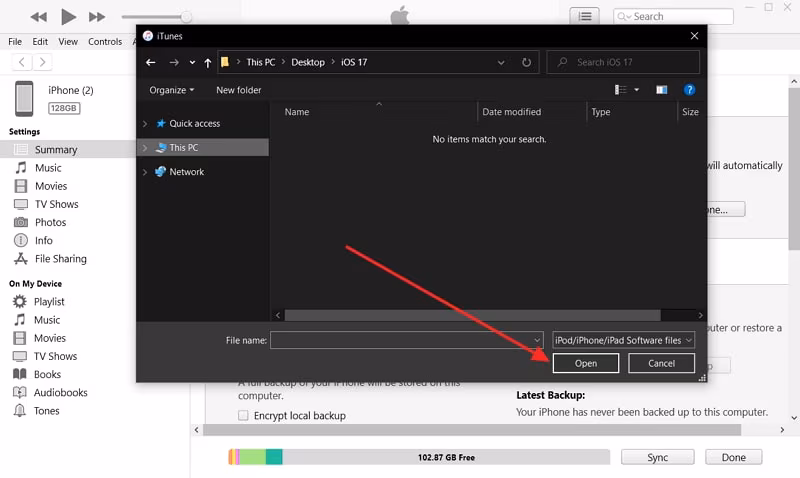
Task: Open Music under On My Device
Action: tap(47, 320)
